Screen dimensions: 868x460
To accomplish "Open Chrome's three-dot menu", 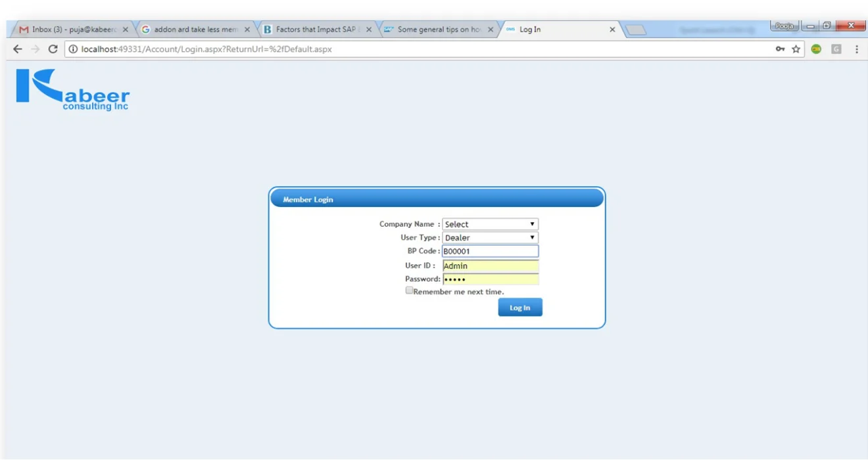I will (856, 49).
